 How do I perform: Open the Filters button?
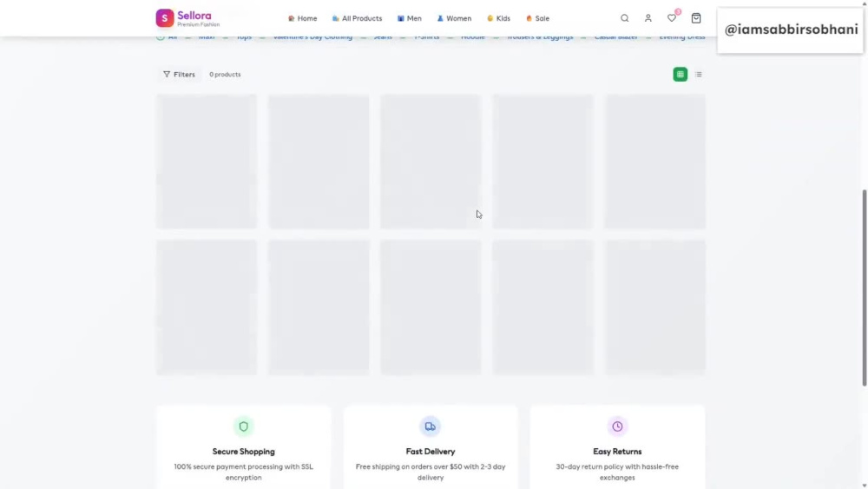(180, 74)
